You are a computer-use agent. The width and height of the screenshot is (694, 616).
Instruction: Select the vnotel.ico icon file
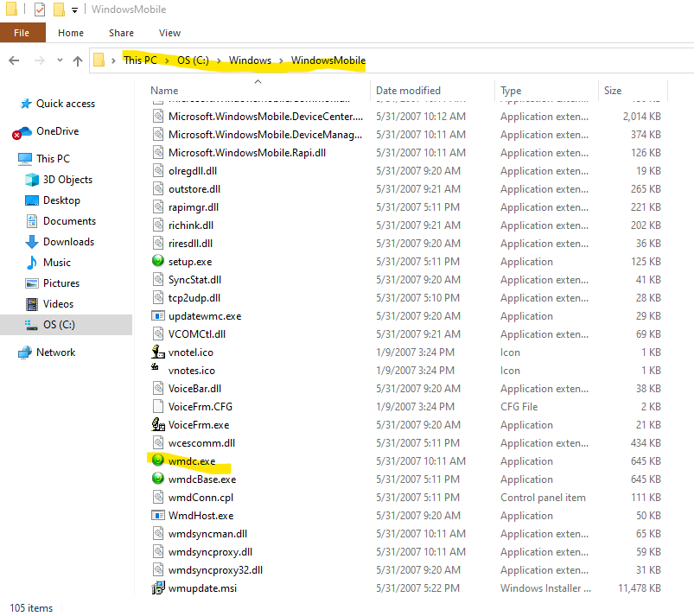click(158, 352)
